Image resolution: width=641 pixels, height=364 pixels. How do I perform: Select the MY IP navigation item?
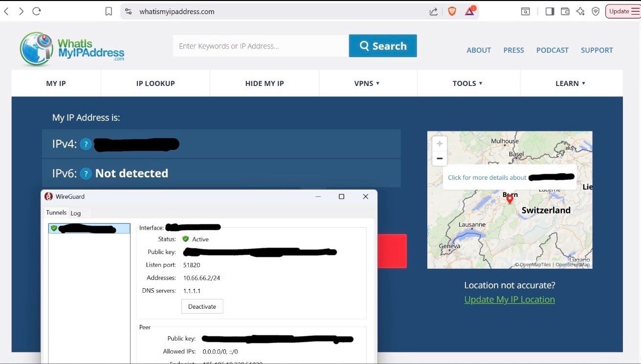click(55, 83)
